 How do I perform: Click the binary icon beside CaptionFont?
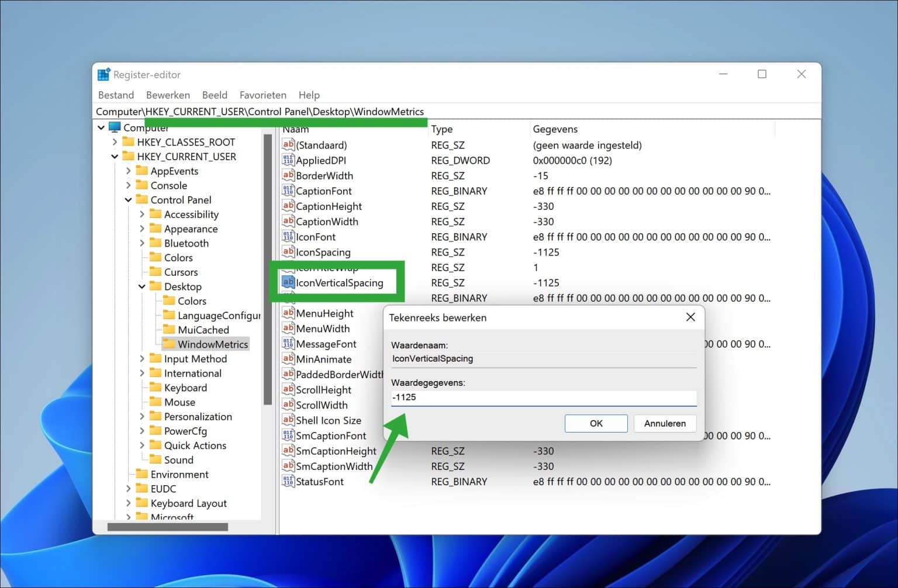[288, 191]
